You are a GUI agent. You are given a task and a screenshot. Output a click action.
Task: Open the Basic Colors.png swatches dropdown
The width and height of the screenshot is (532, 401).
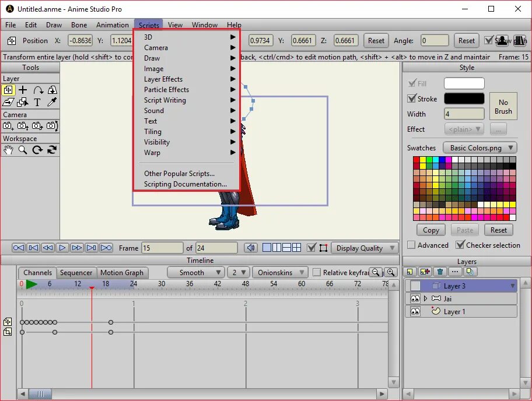480,148
